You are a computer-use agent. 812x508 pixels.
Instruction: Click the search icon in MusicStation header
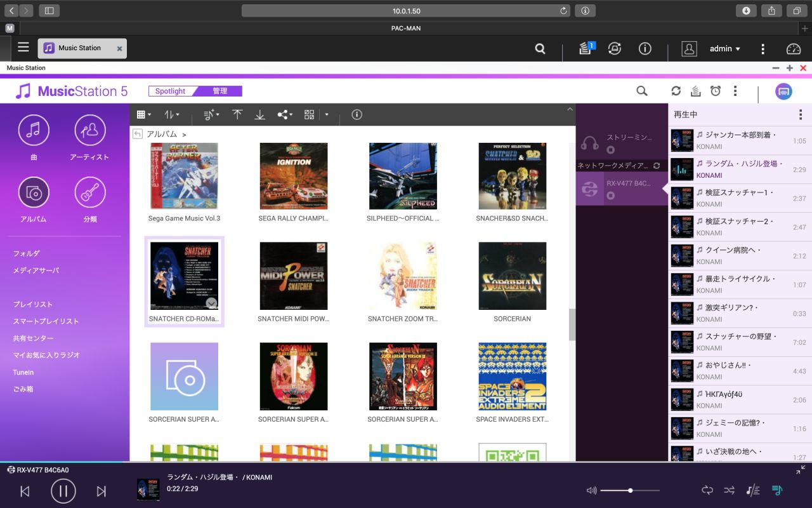pos(641,91)
